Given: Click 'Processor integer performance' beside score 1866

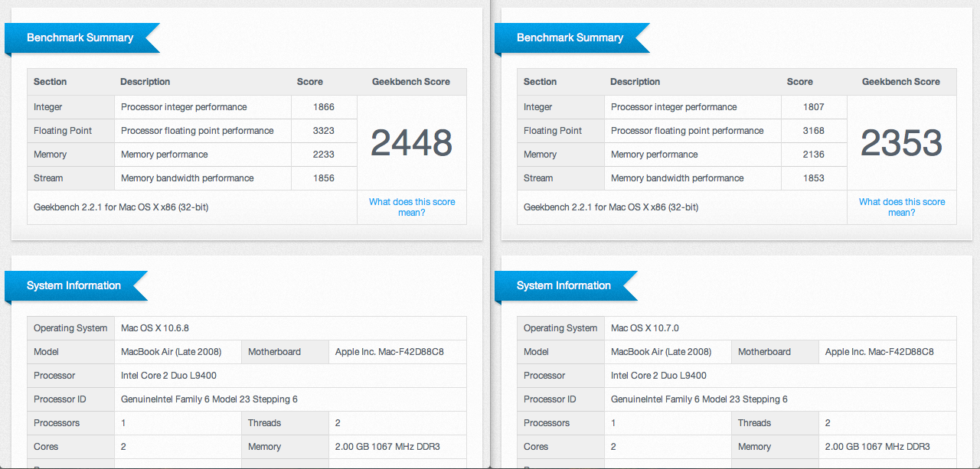Looking at the screenshot, I should pos(184,107).
